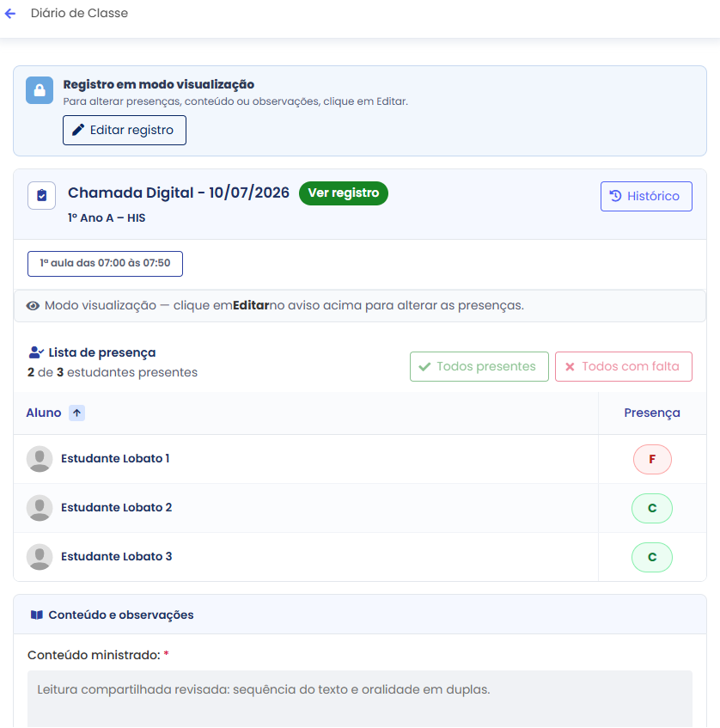
Task: Click the Editar registro button
Action: (x=125, y=131)
